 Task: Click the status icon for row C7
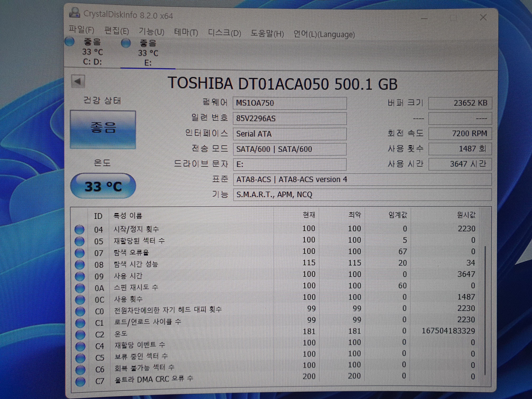click(x=80, y=381)
